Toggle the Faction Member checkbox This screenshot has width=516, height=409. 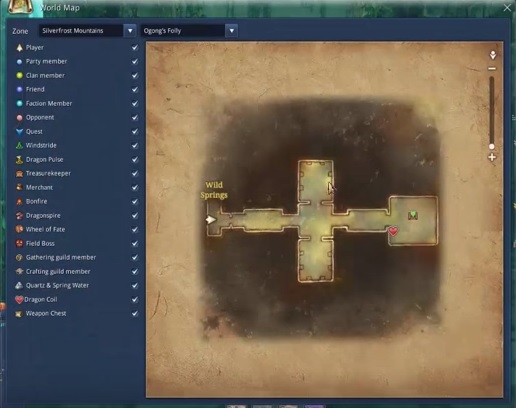(x=135, y=104)
